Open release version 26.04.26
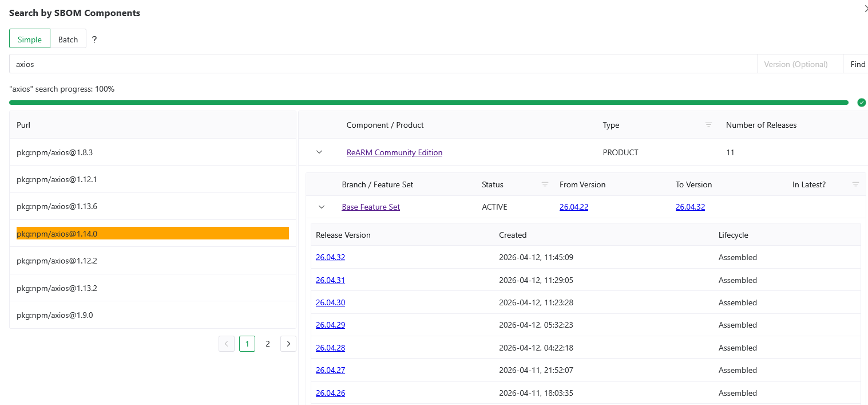This screenshot has width=868, height=405. (x=330, y=393)
